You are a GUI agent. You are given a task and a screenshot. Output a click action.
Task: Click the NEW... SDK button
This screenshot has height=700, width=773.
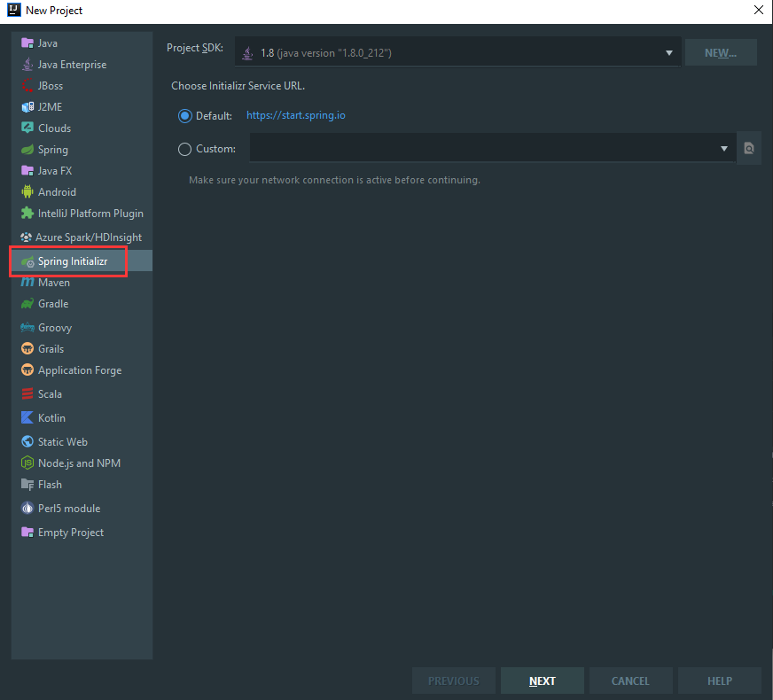[x=721, y=52]
